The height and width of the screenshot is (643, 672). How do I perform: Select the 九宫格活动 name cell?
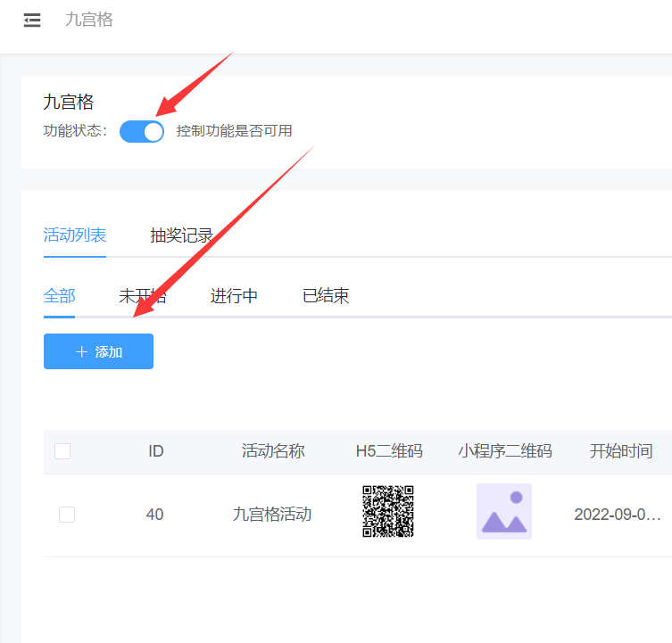point(272,515)
